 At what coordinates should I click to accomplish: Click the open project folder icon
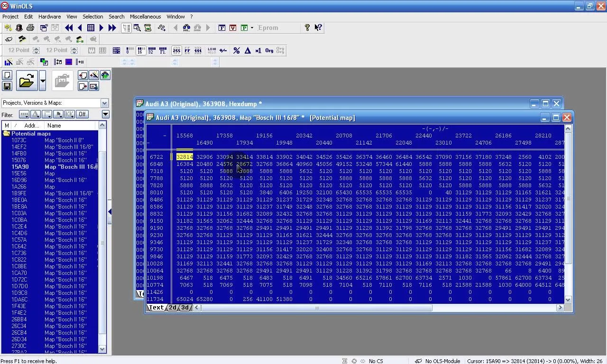click(27, 81)
